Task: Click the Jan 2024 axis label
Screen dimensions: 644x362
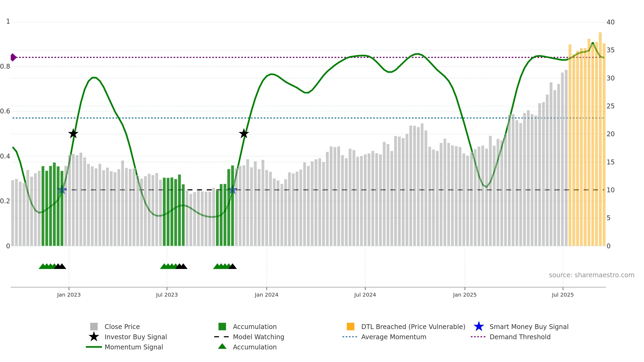Action: [266, 295]
